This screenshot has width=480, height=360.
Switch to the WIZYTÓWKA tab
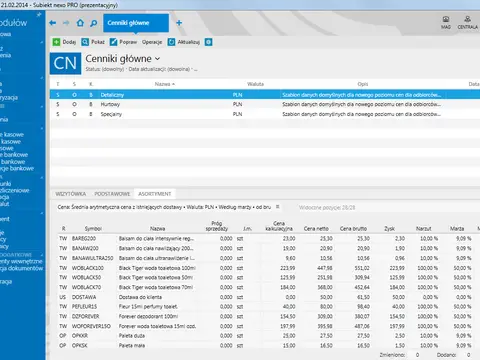click(71, 194)
